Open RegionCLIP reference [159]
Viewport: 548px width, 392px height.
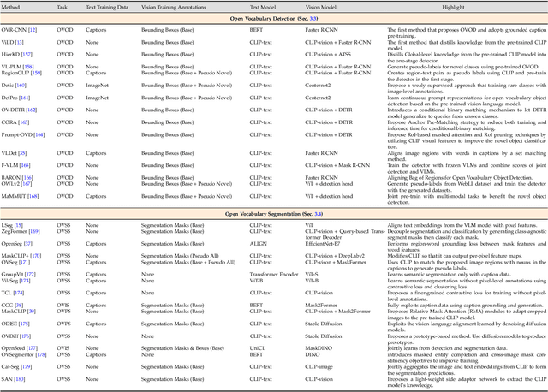click(37, 72)
